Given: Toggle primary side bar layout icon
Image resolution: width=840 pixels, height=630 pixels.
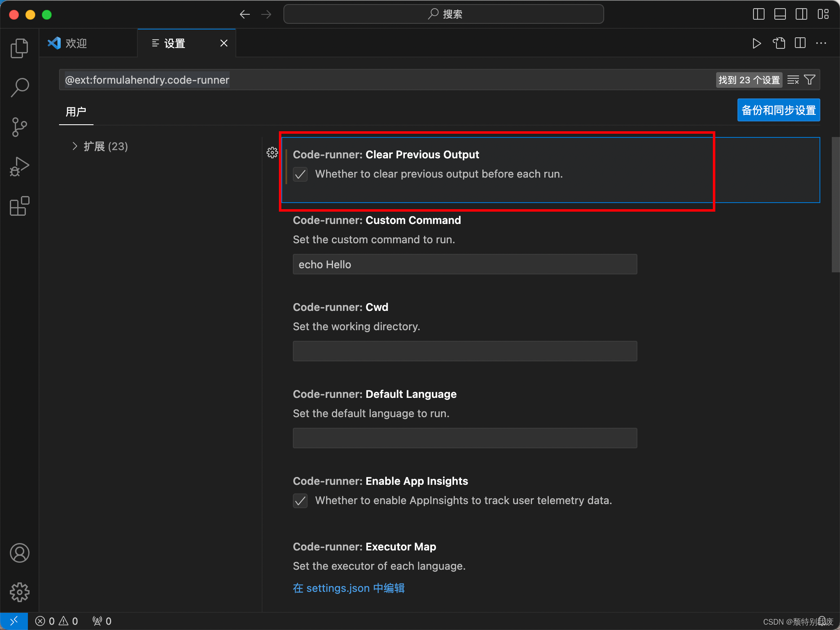Looking at the screenshot, I should (759, 14).
